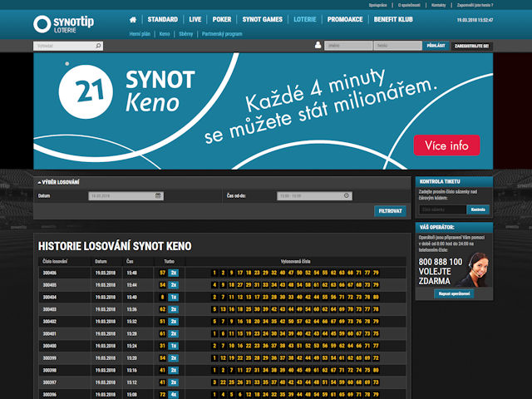Viewport: 532px width, 399px height.
Task: Click the time 15:24 cell
Action: [x=131, y=346]
